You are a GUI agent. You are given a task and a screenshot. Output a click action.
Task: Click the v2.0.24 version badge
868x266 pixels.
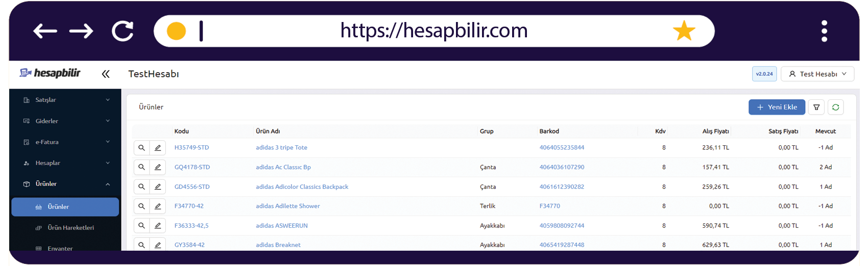764,74
